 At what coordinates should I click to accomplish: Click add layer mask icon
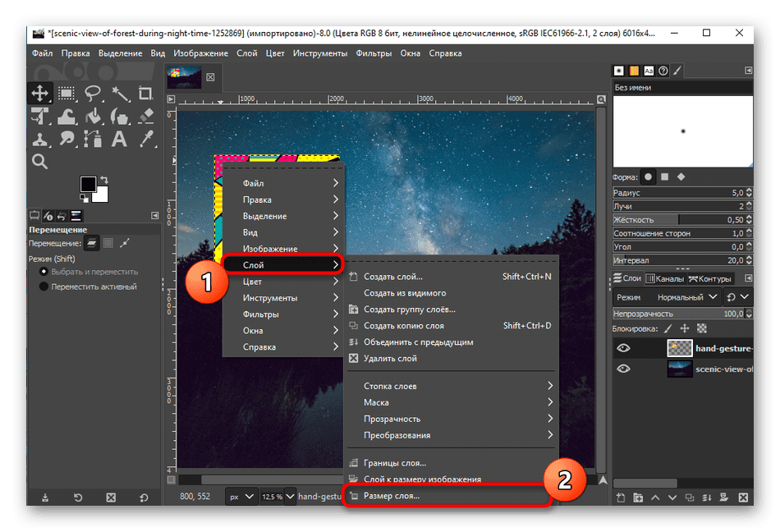(724, 498)
